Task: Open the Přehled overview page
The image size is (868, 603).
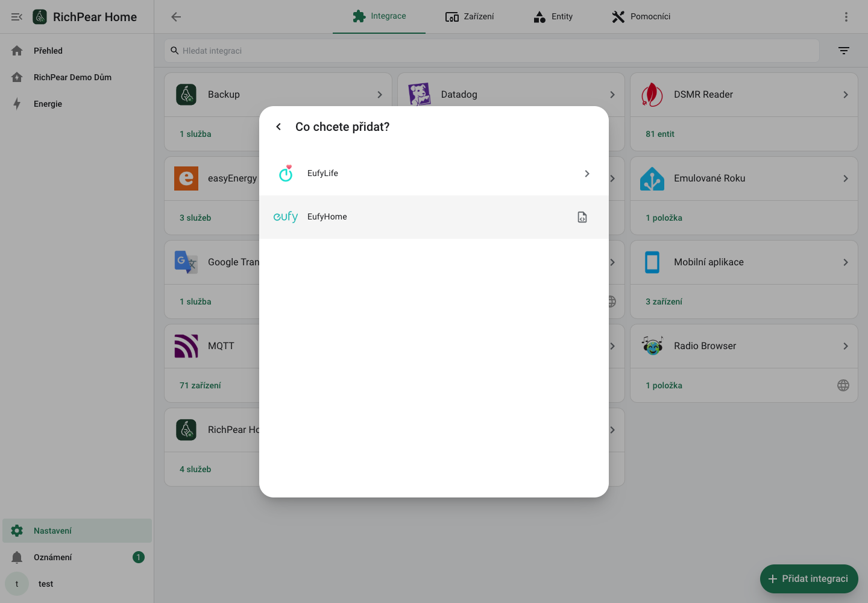Action: 77,51
